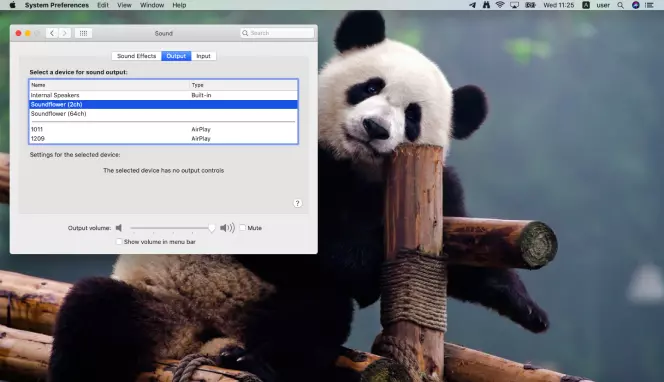The height and width of the screenshot is (382, 664).
Task: Click the Type column header
Action: click(x=243, y=85)
